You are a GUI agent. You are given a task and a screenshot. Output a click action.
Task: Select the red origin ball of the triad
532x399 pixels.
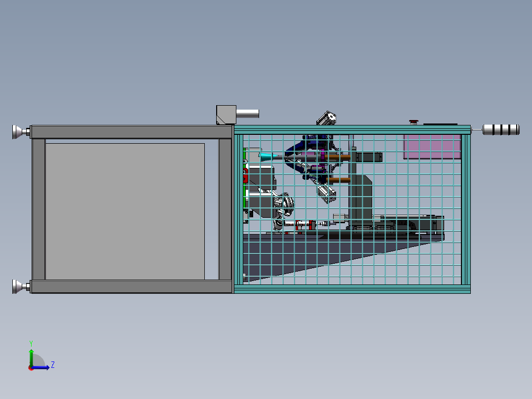(x=31, y=368)
